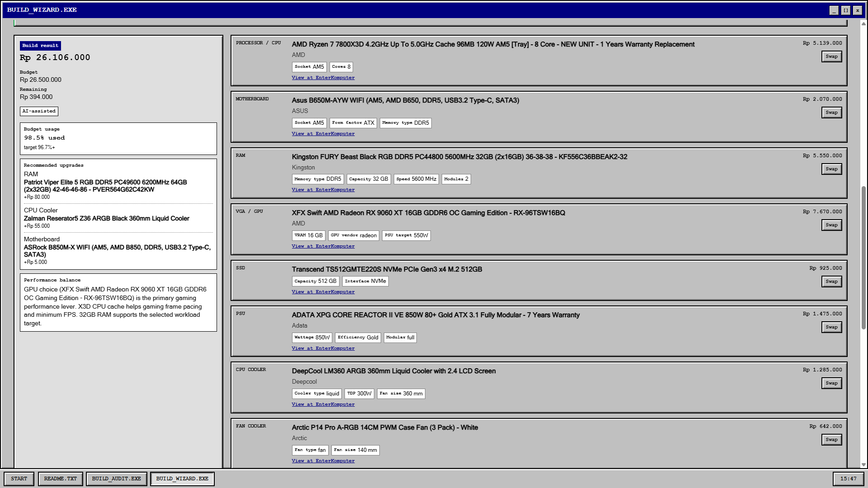
Task: Click the Socket AM5 tag on the CPU
Action: click(x=309, y=67)
